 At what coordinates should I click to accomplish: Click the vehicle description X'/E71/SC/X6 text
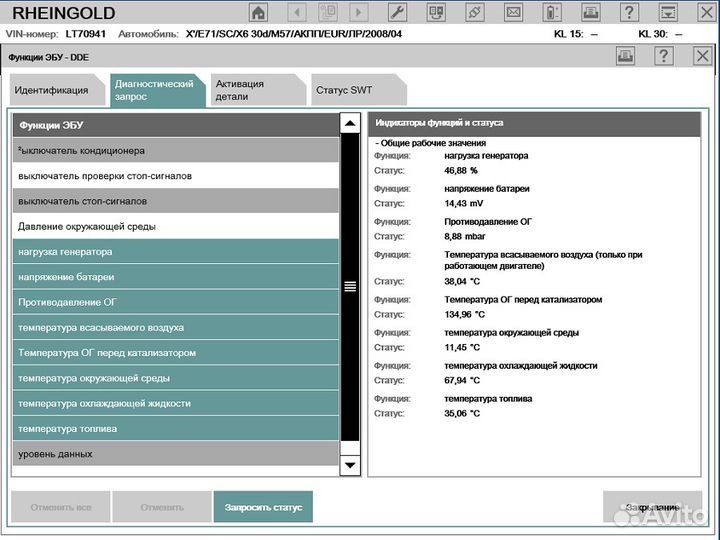pos(294,34)
